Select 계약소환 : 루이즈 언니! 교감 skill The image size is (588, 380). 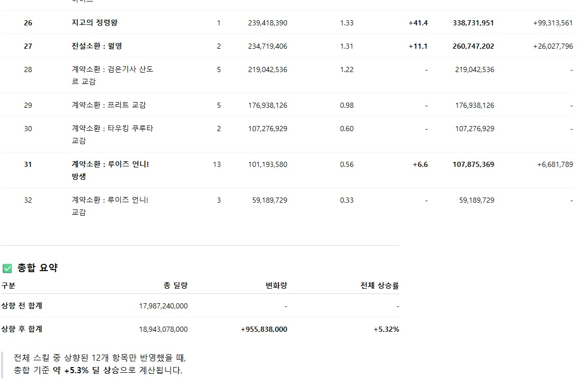110,206
